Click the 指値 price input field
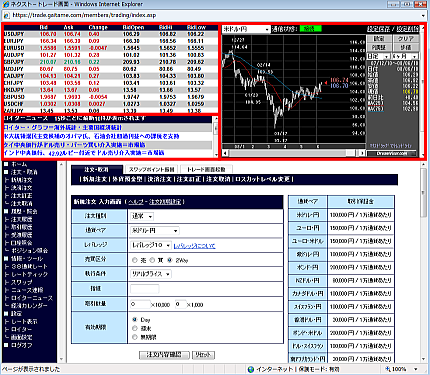 [x=145, y=289]
